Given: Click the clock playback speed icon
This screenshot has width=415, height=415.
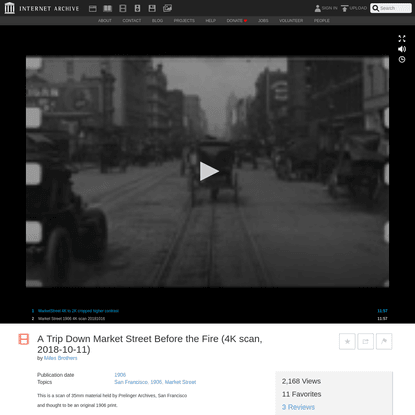Looking at the screenshot, I should pos(402,59).
